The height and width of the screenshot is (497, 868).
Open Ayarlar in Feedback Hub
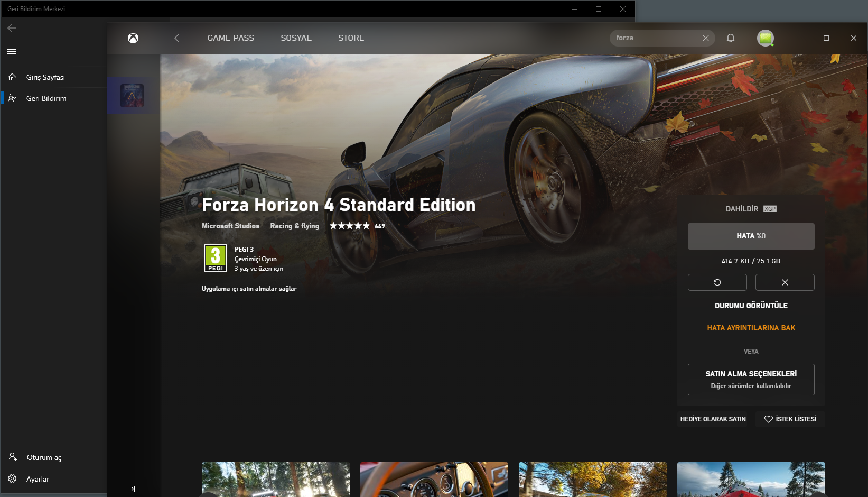(x=54, y=479)
